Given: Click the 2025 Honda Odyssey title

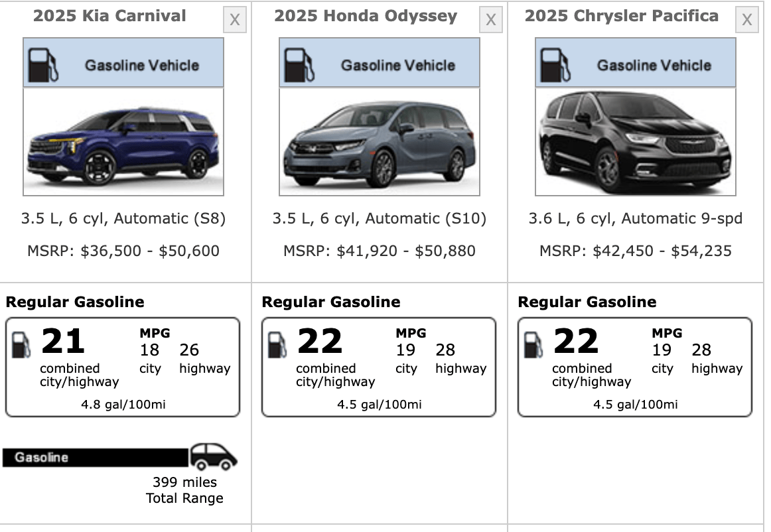Looking at the screenshot, I should pyautogui.click(x=366, y=16).
